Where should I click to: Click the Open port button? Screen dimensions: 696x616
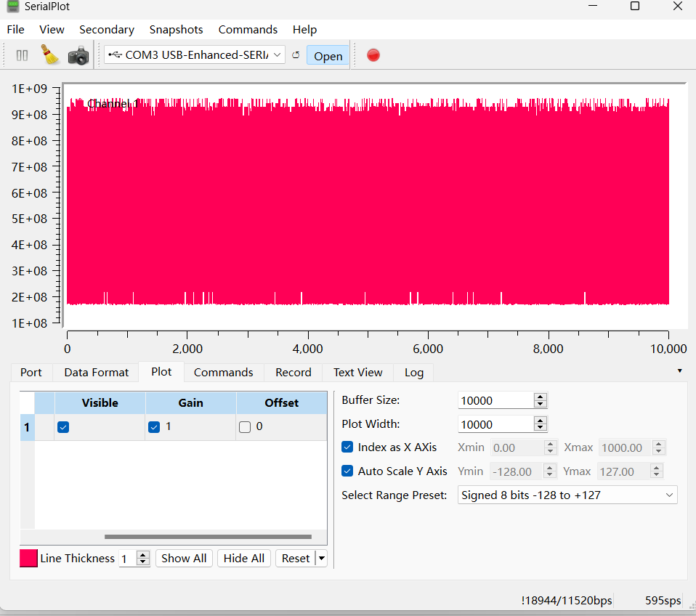(x=328, y=56)
